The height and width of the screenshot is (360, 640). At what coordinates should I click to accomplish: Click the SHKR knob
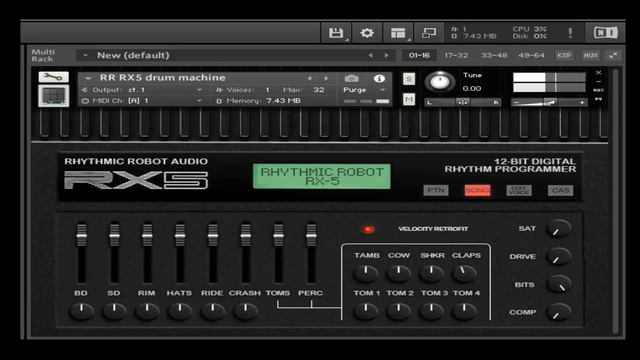pyautogui.click(x=431, y=273)
